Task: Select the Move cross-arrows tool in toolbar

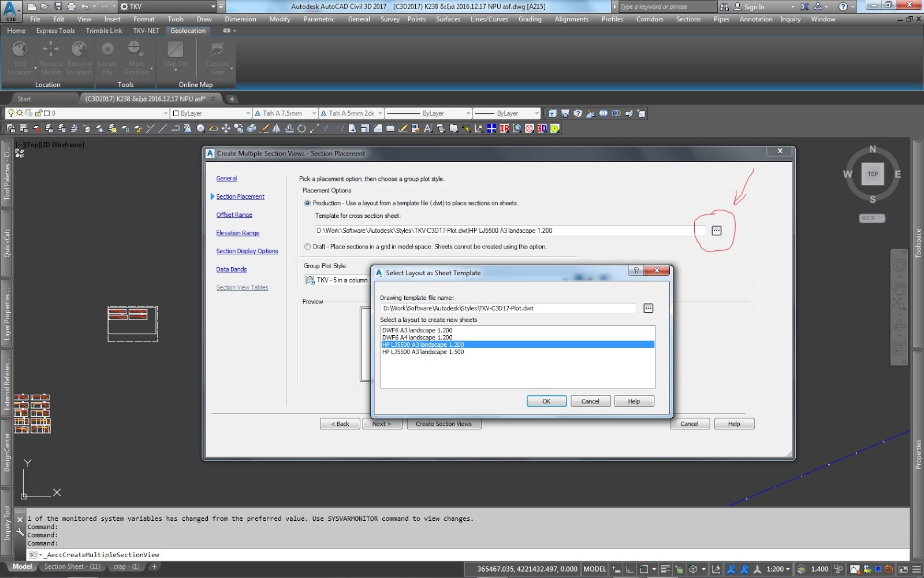Action: pos(226,128)
